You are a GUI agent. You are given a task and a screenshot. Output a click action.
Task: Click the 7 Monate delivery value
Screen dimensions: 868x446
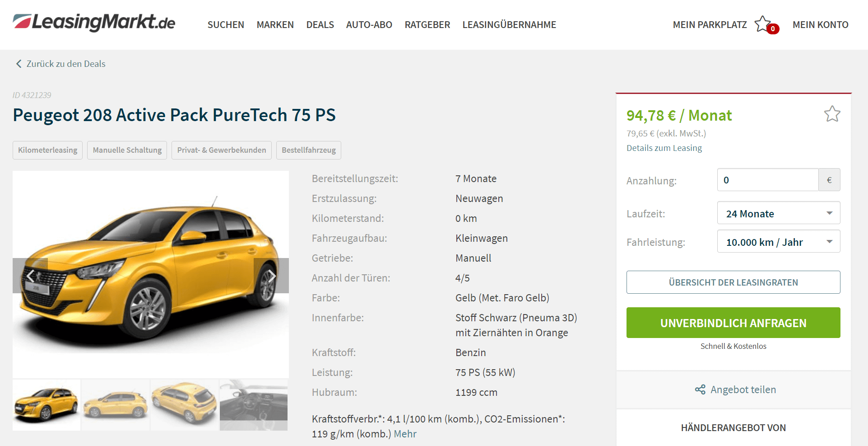tap(476, 178)
